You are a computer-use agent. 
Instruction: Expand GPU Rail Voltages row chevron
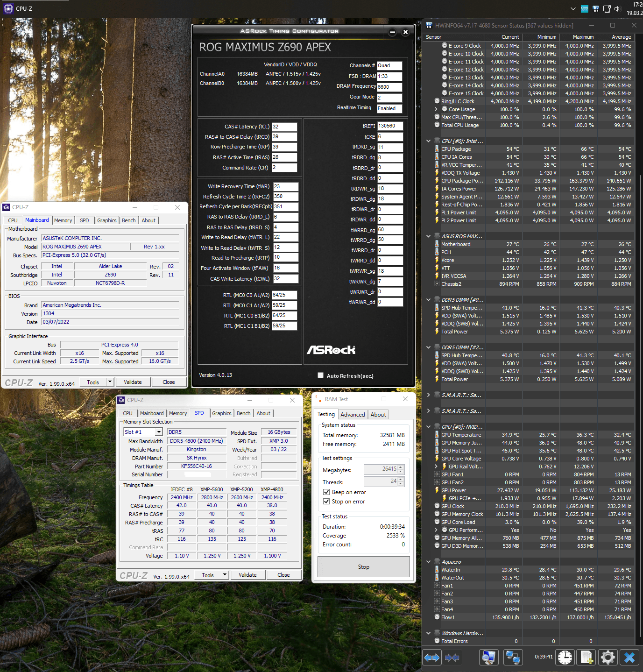436,467
